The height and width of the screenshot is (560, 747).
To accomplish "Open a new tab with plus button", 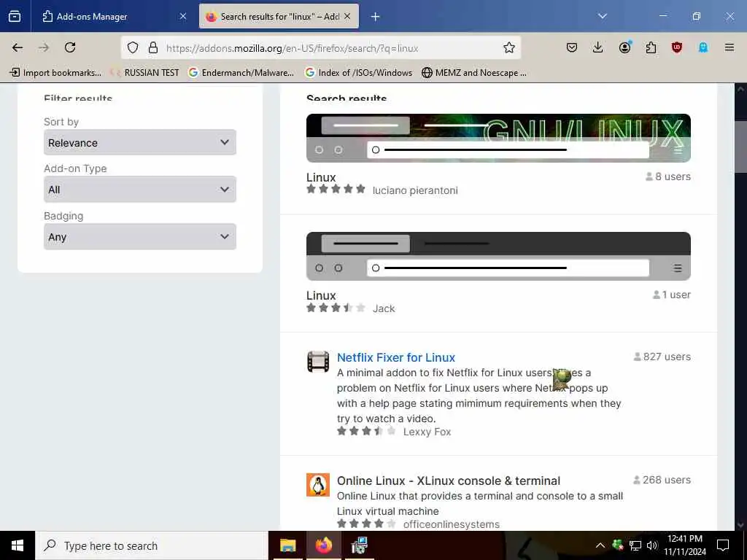I will click(376, 17).
